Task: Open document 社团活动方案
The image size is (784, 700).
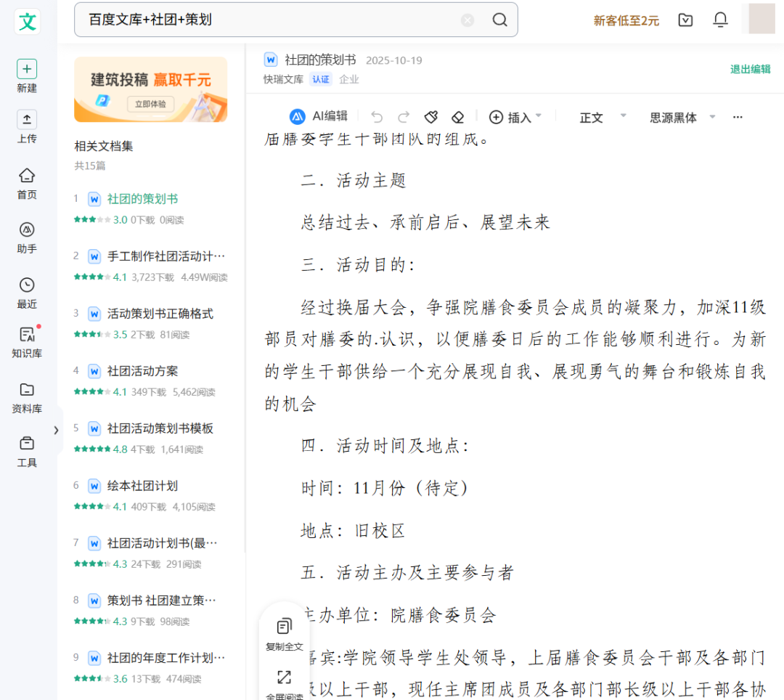Action: point(142,371)
